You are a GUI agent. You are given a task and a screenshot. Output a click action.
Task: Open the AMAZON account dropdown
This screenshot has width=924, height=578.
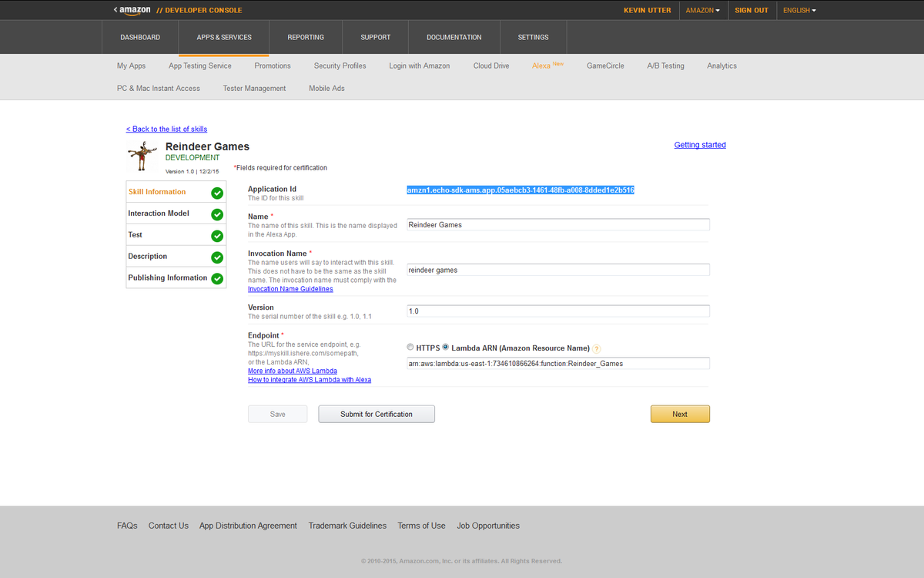point(703,10)
